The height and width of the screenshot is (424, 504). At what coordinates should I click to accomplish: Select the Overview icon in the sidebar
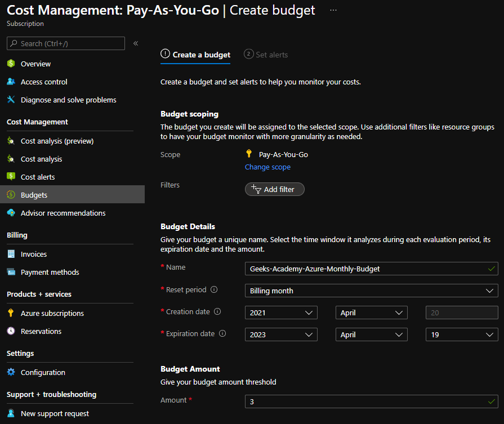[x=11, y=64]
